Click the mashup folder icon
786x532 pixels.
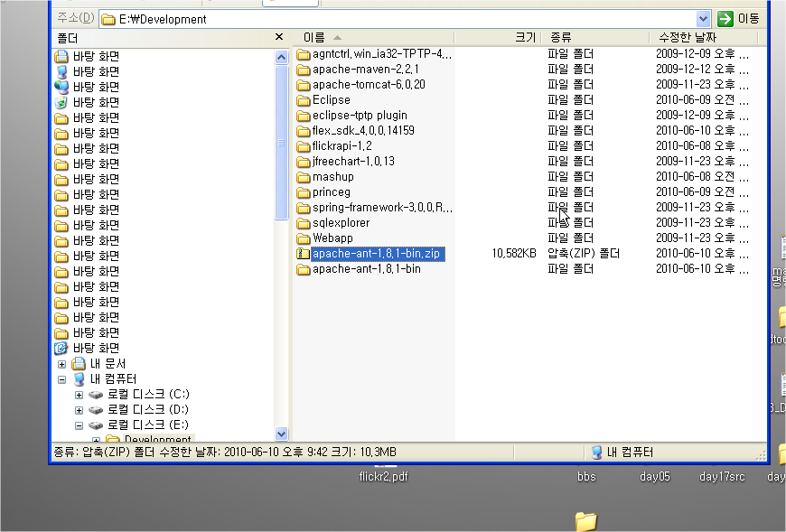[303, 177]
